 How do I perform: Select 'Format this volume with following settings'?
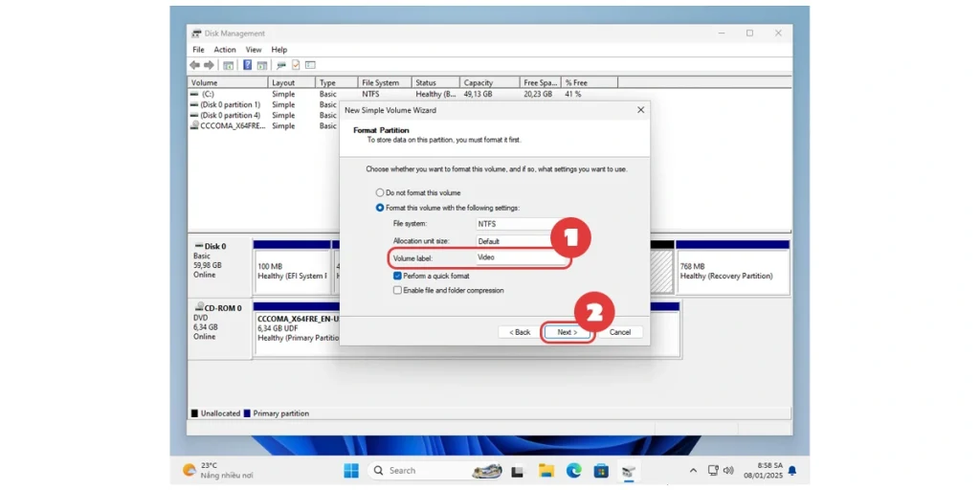(x=380, y=208)
